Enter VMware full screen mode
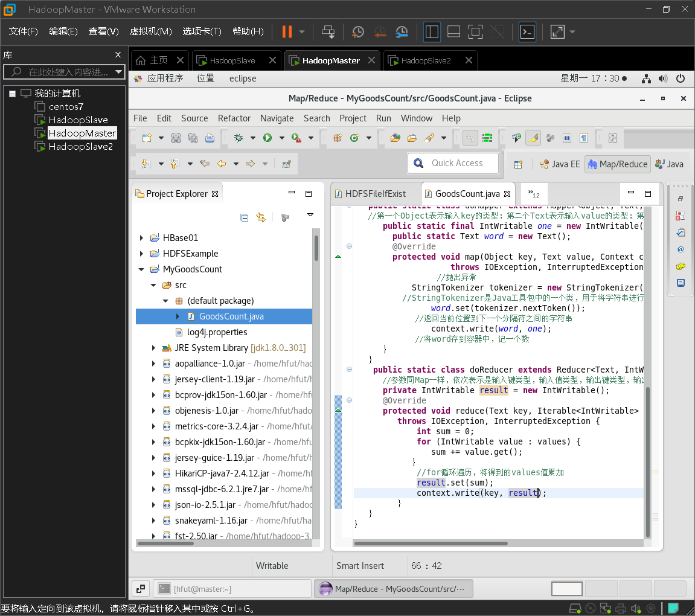The height and width of the screenshot is (616, 695). coord(475,32)
